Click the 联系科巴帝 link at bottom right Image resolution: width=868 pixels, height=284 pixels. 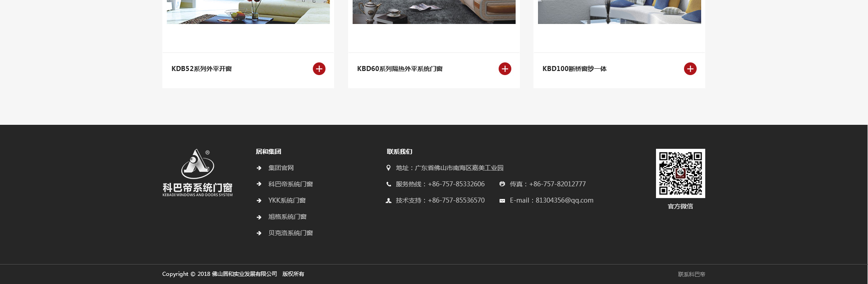coord(691,274)
